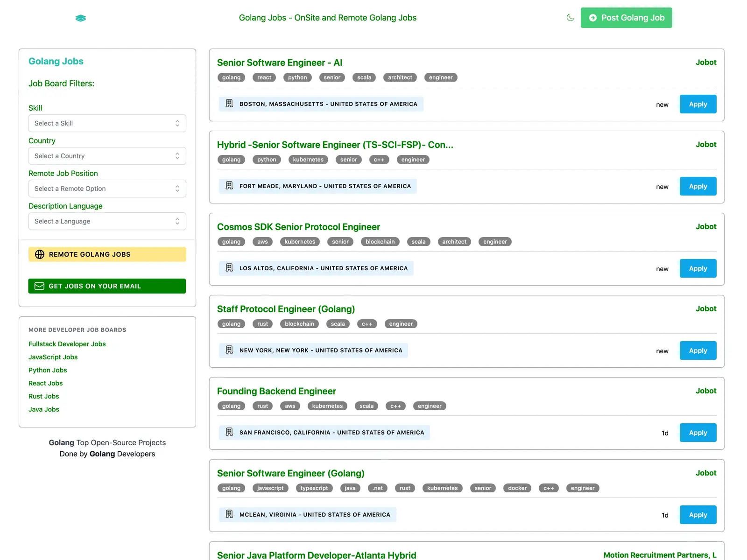Open the Select a Remote Option dropdown
This screenshot has width=747, height=560.
107,189
